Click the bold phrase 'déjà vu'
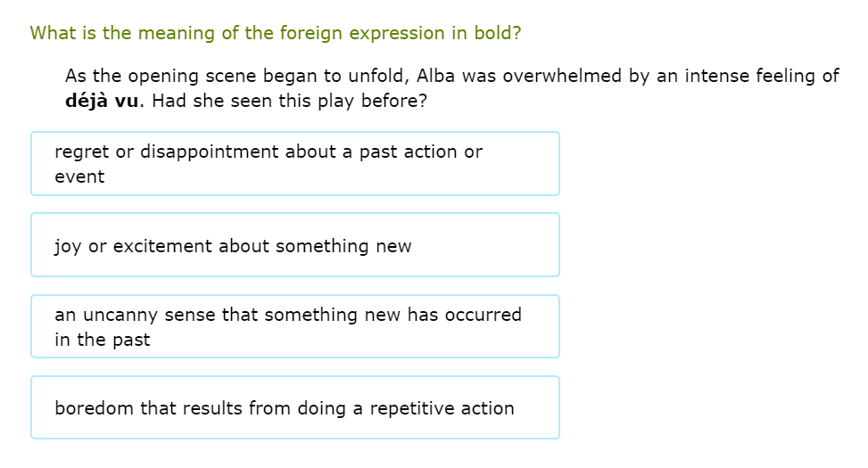 [x=103, y=101]
